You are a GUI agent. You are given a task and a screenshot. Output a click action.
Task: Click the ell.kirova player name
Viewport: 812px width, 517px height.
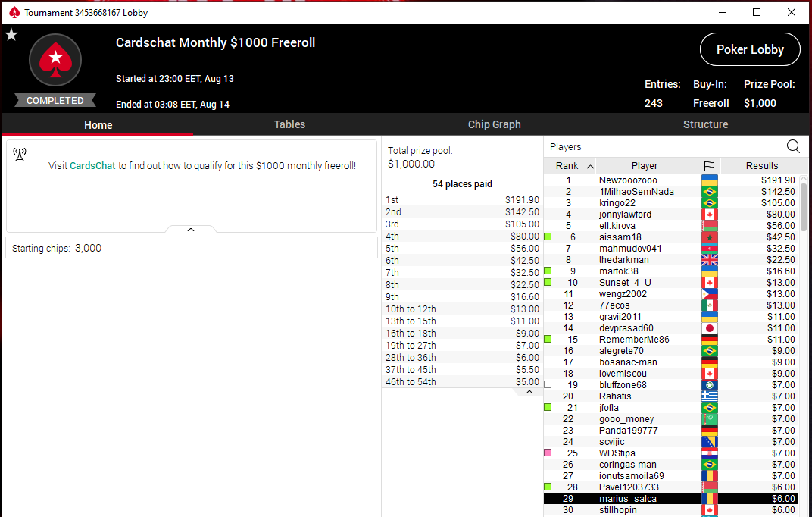(617, 226)
